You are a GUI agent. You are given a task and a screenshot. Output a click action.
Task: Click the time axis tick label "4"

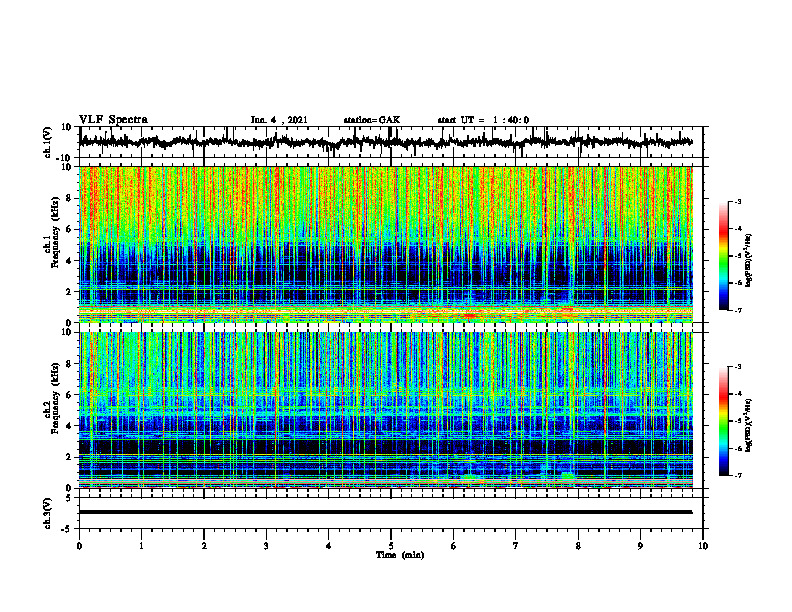pyautogui.click(x=329, y=546)
